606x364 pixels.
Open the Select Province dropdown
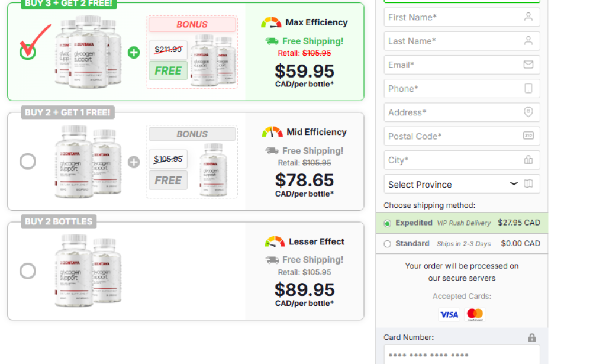(x=462, y=184)
